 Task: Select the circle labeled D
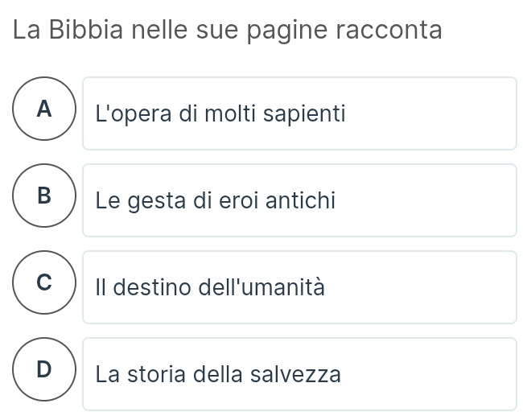point(45,371)
